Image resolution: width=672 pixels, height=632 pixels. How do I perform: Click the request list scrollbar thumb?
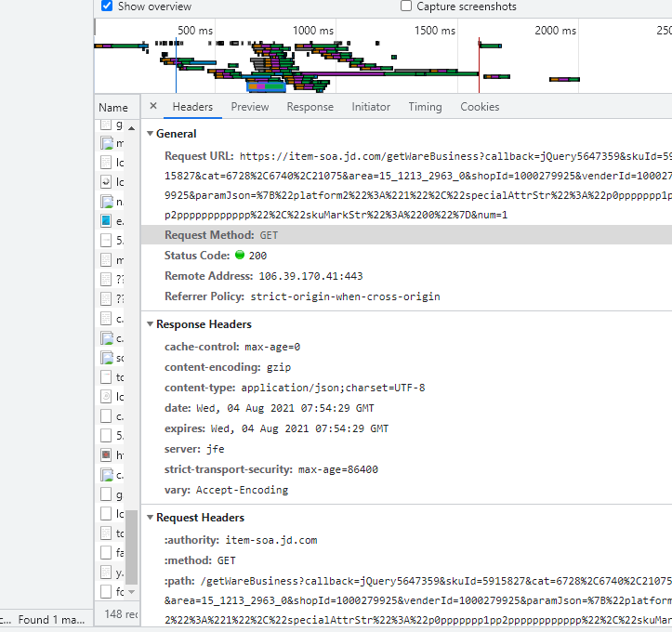click(132, 547)
